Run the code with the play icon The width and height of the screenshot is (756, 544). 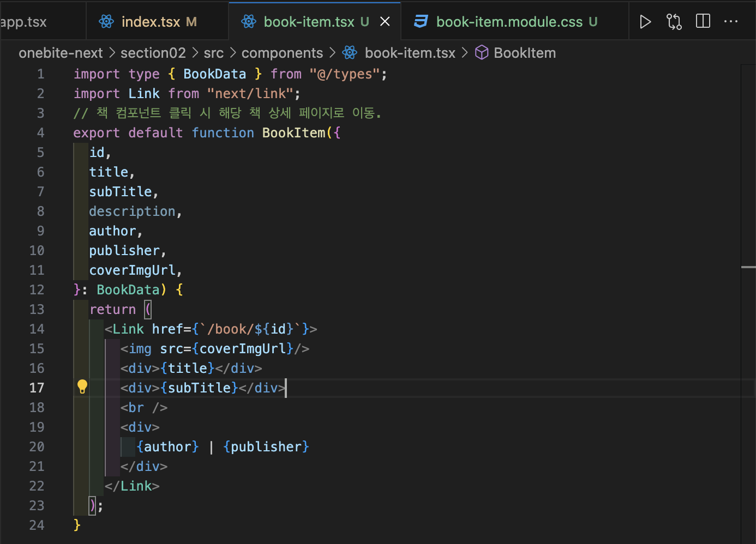coord(645,22)
